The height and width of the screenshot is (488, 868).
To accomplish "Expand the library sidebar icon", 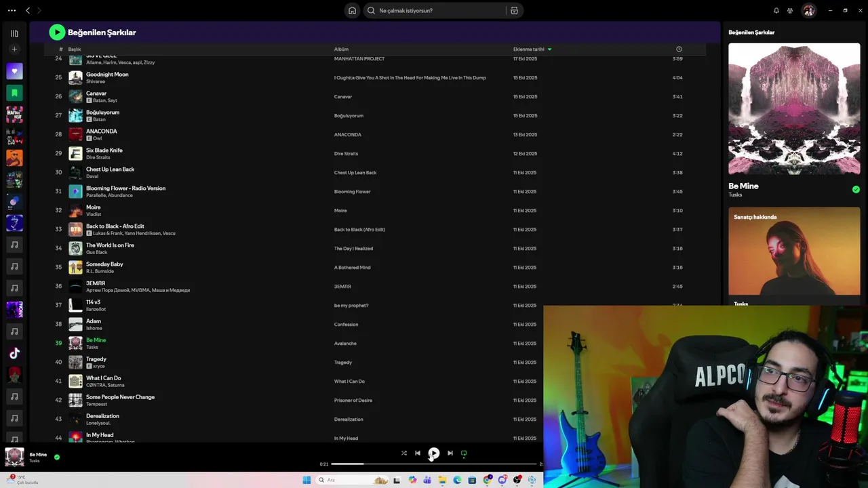I will [x=14, y=33].
